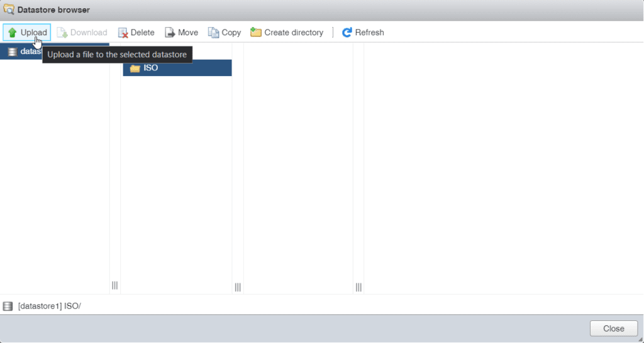Click the first column resize handle

coord(114,286)
